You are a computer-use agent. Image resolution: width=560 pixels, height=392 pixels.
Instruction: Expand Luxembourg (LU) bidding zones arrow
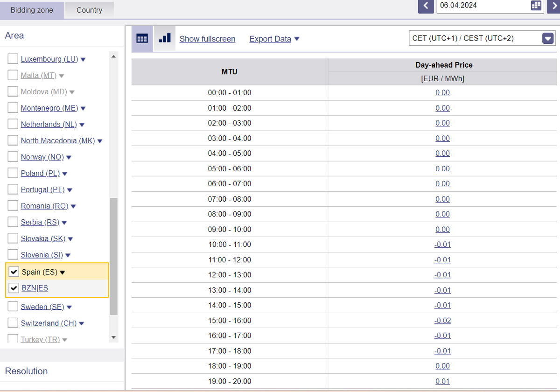coord(83,60)
